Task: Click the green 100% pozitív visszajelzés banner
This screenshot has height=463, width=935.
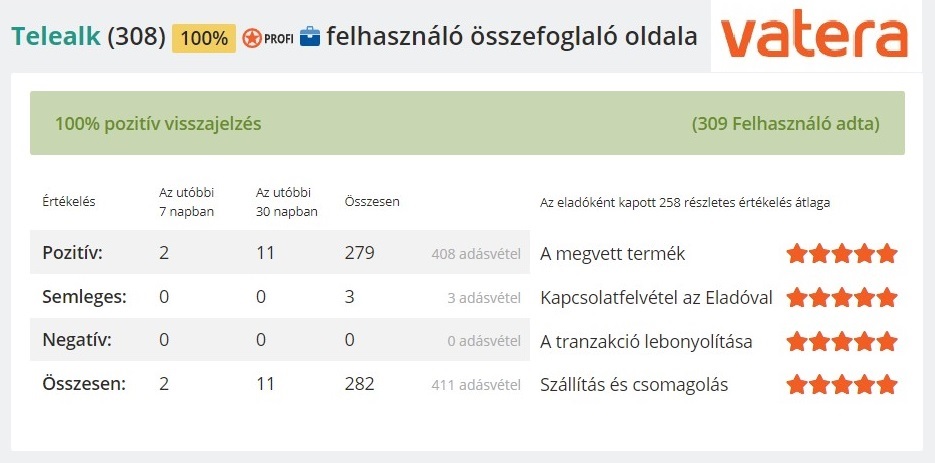Action: [x=468, y=123]
